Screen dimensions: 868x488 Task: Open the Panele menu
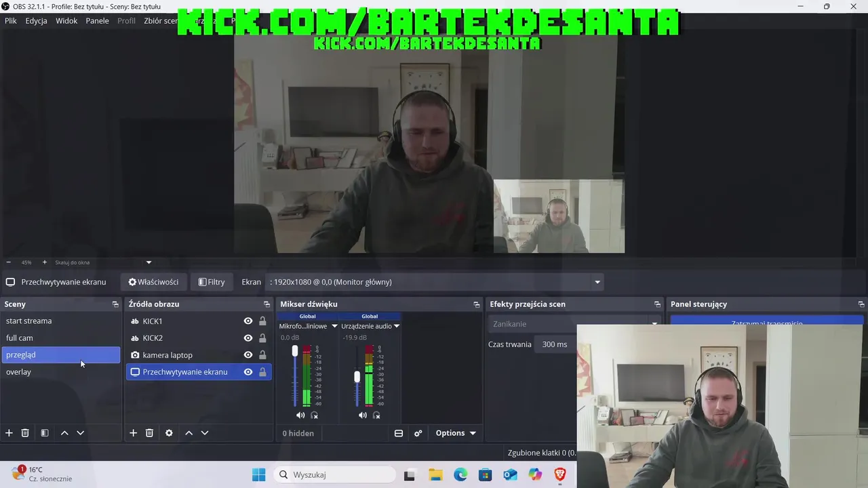pos(97,21)
